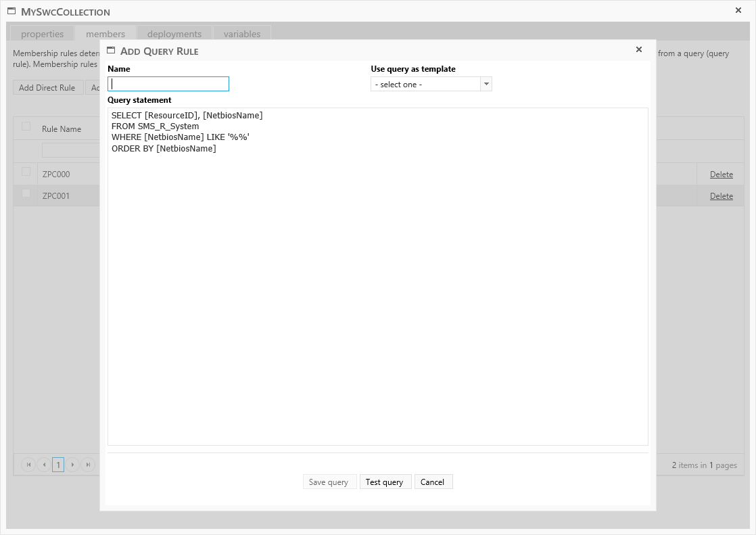The image size is (756, 535).
Task: Switch to the variables tab
Action: [242, 34]
